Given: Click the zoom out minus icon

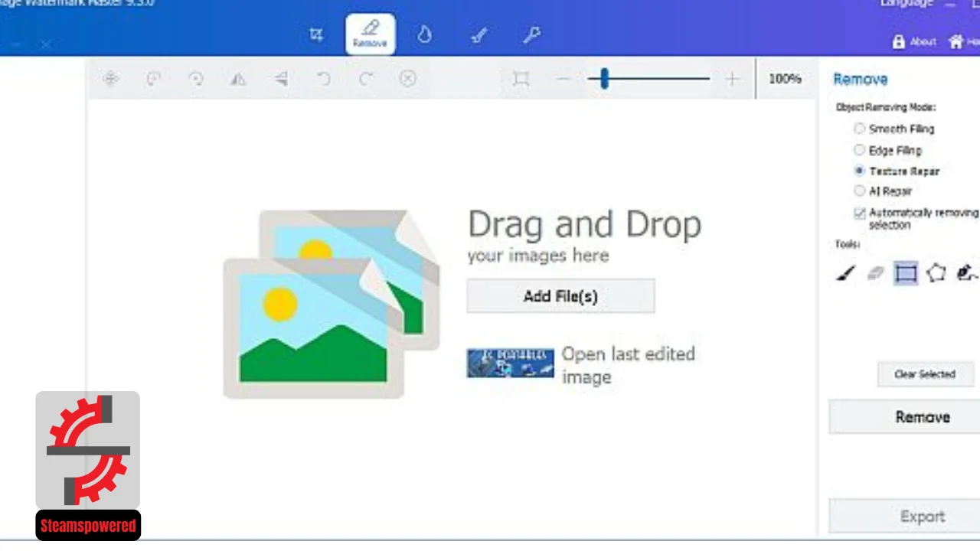Looking at the screenshot, I should [x=563, y=79].
